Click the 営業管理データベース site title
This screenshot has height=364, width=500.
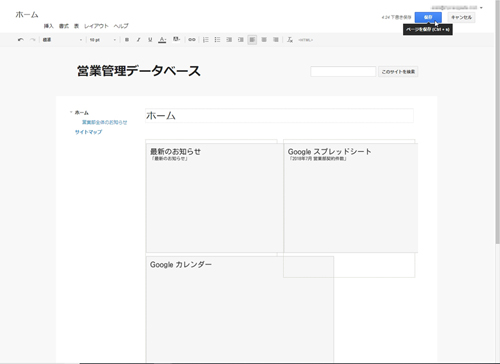[x=139, y=71]
